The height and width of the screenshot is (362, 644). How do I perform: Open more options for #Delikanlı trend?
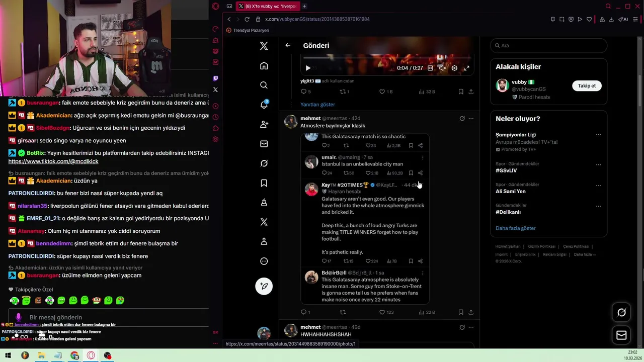click(598, 206)
